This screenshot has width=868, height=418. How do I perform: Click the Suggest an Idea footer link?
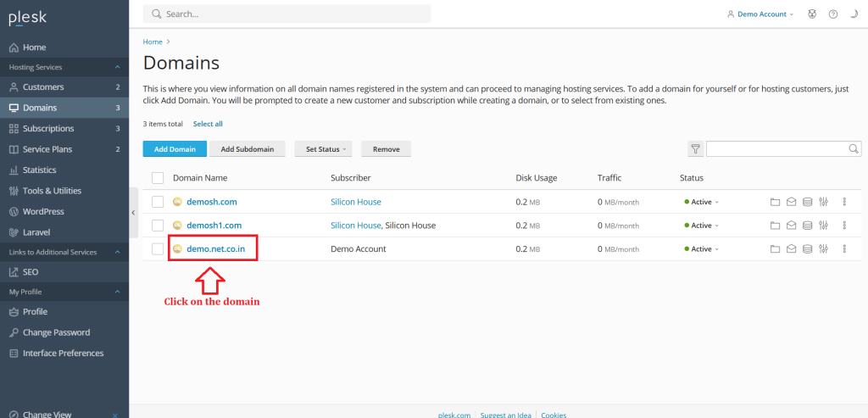click(505, 415)
